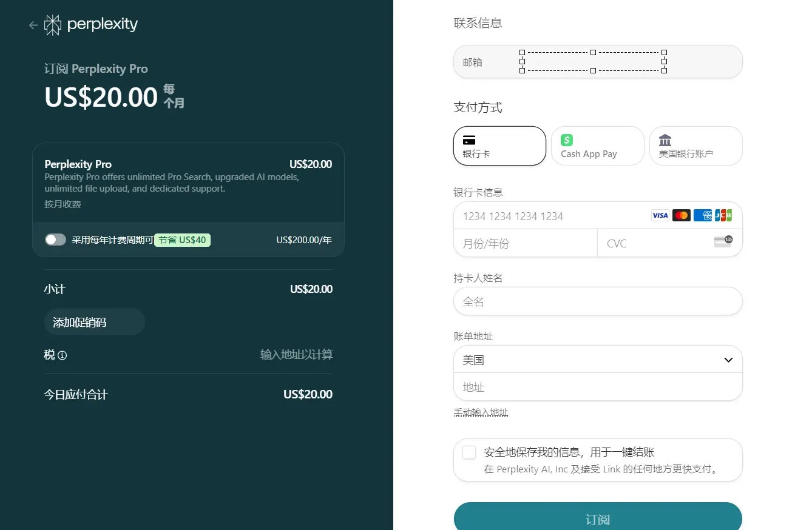Image resolution: width=812 pixels, height=530 pixels.
Task: Click the JCB card brand icon
Action: tap(723, 215)
